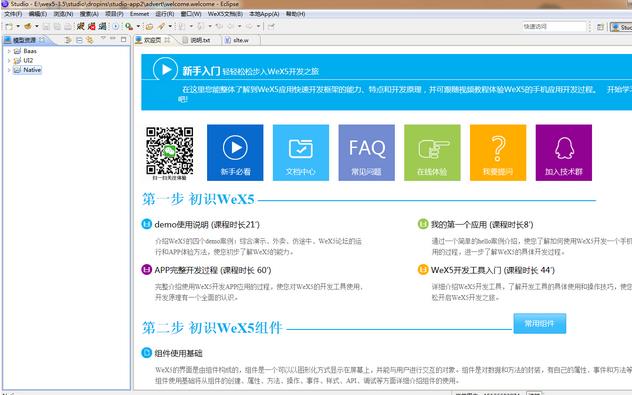Screen dimensions: 632x395
Task: Open the demo使用说明 course link
Action: [207, 225]
